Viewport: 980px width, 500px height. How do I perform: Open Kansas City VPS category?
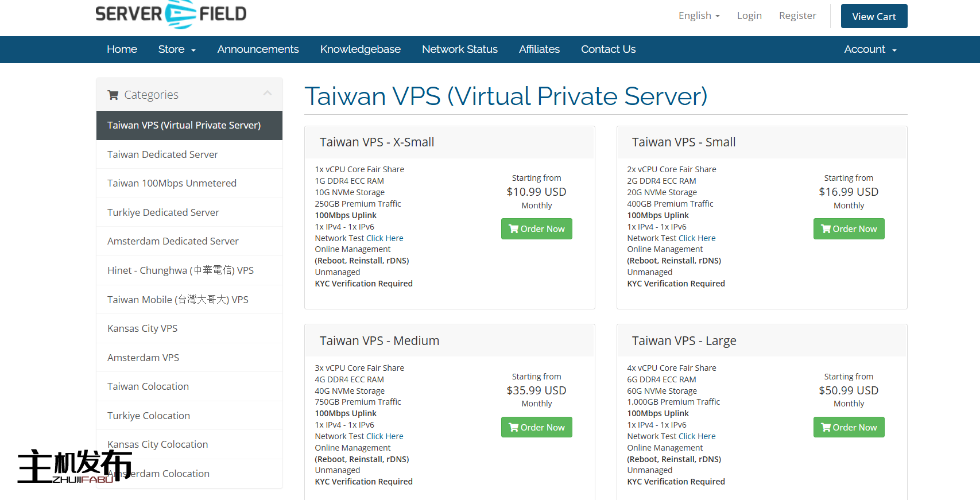[x=142, y=328]
